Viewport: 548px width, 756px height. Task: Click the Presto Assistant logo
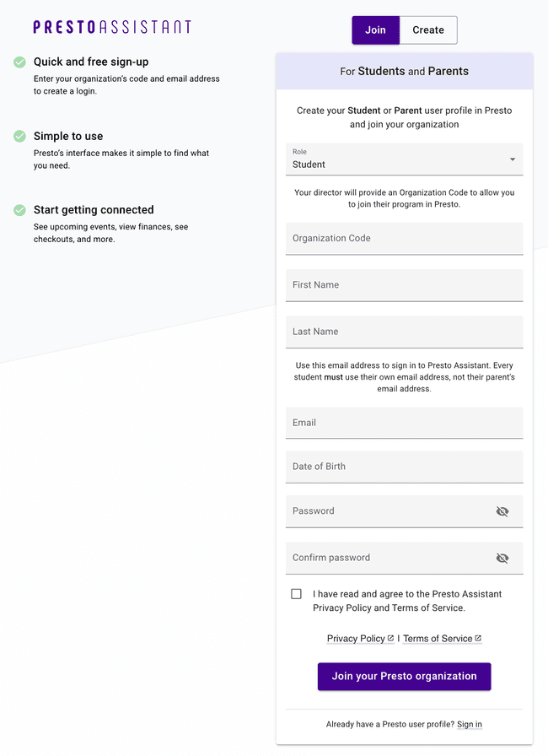(112, 27)
